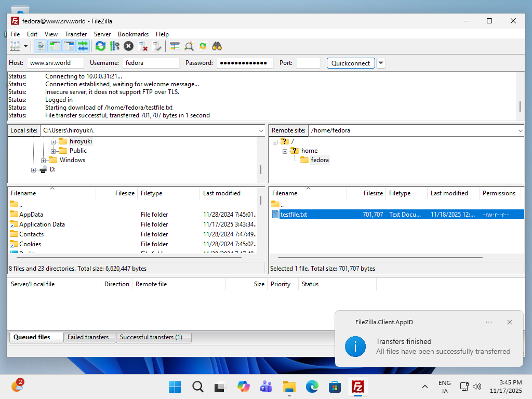
Task: Open the Site Manager dropdown arrow
Action: click(x=25, y=46)
